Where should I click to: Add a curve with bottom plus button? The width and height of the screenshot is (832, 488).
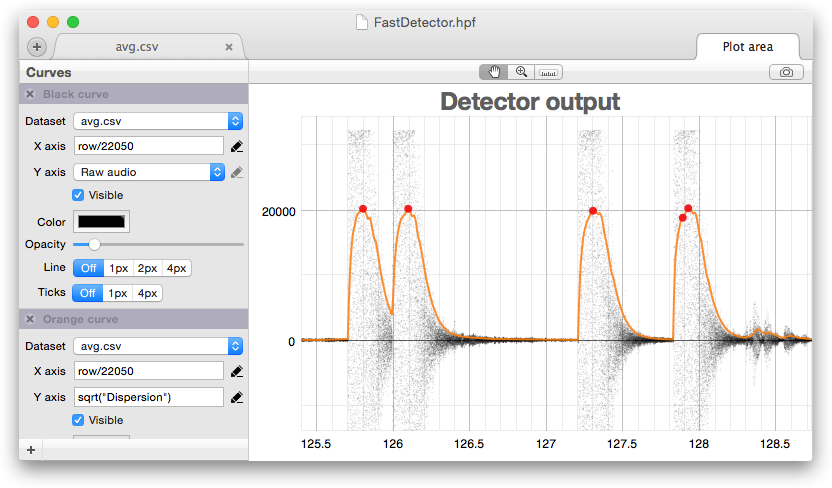31,450
